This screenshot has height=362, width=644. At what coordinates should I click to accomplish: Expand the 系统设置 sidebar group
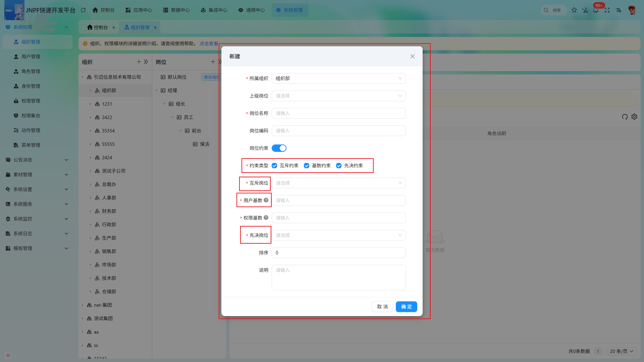(x=38, y=189)
